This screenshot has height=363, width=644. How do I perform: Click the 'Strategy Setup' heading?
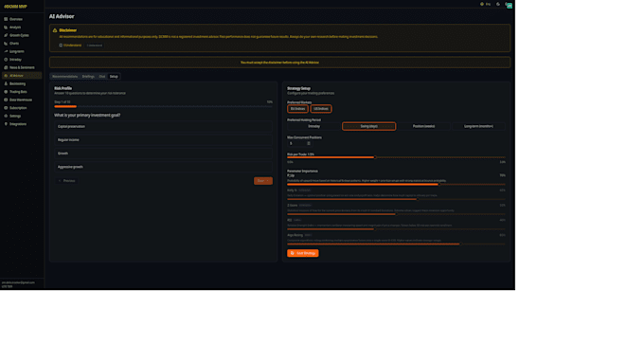tap(298, 88)
